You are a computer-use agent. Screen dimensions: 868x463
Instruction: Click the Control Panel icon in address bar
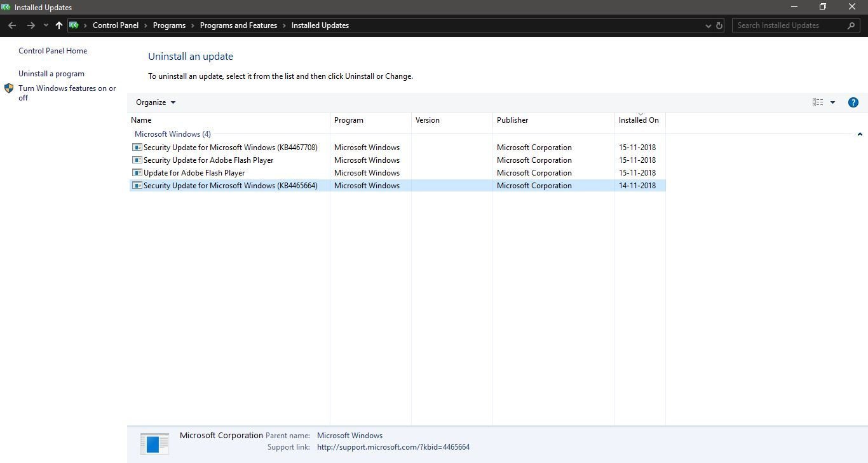(74, 25)
